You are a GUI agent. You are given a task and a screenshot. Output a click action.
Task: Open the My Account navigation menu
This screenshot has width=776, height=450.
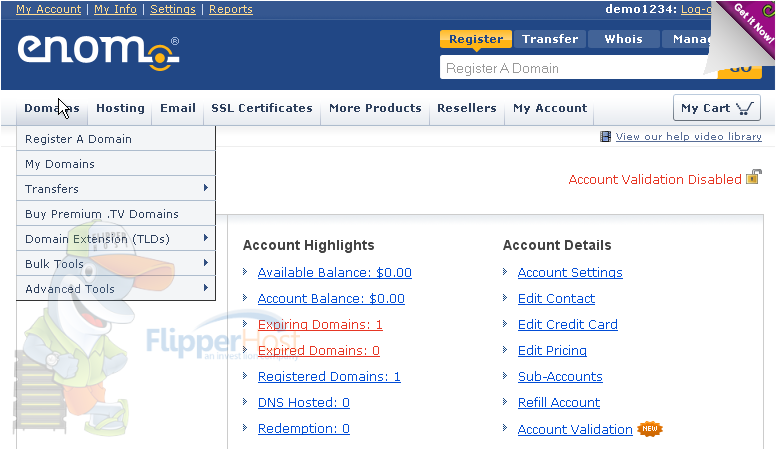tap(550, 108)
